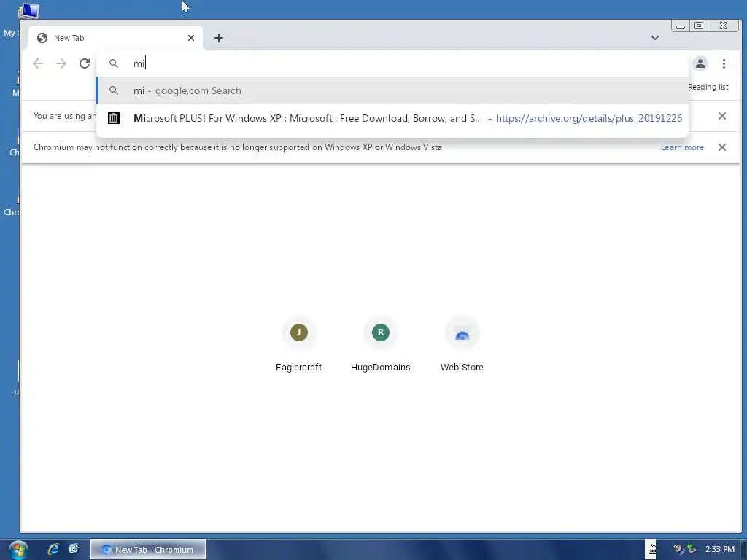Viewport: 747px width, 560px height.
Task: Click the search magnifier in address bar
Action: [113, 63]
